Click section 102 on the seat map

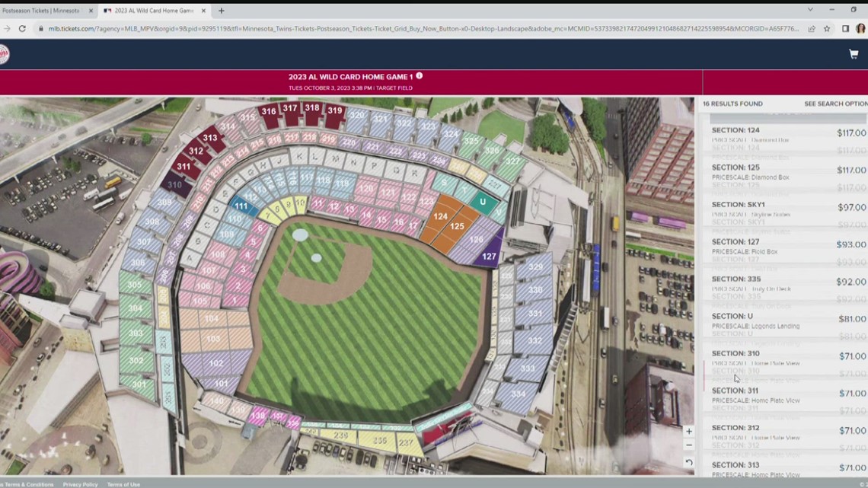coord(216,363)
